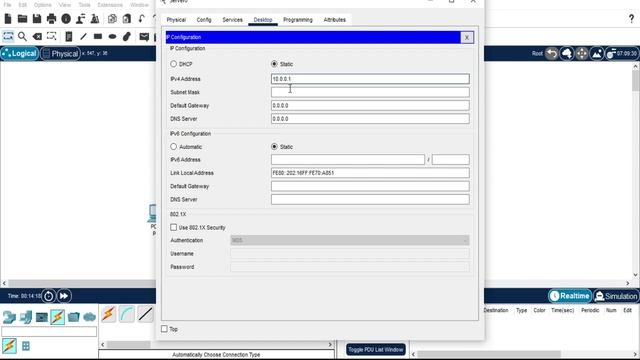The image size is (640, 360).
Task: Open the network information icon
Action: pyautogui.click(x=66, y=19)
